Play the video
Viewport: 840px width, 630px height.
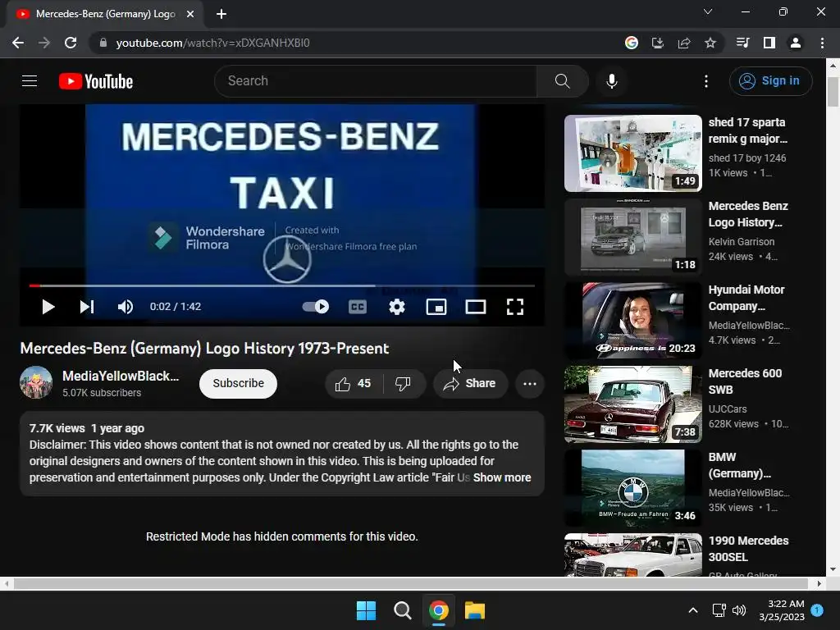click(48, 307)
